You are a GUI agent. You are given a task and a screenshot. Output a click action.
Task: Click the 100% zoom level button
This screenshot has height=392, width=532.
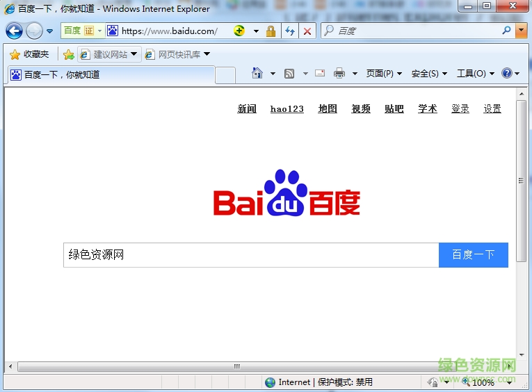click(x=479, y=382)
